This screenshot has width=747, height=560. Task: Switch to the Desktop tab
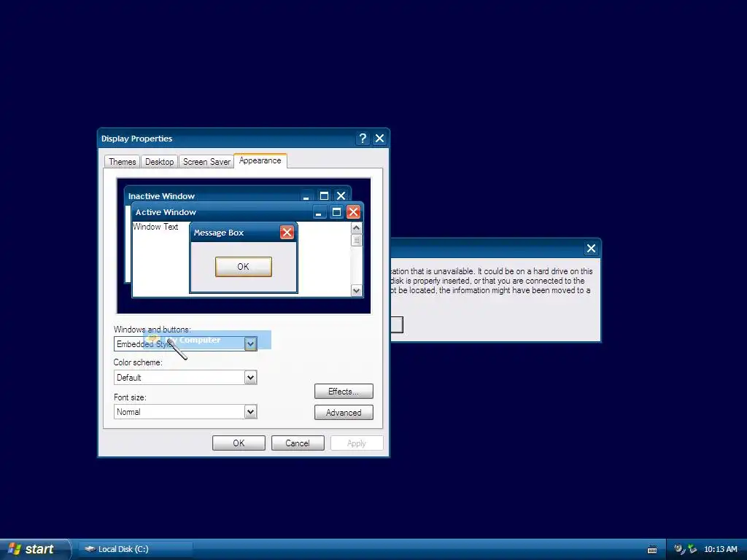point(159,162)
